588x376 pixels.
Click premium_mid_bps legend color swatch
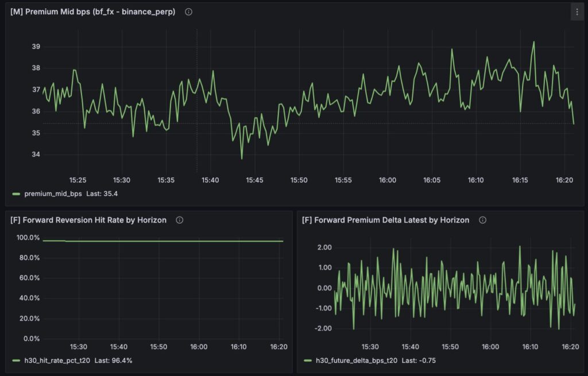coord(16,194)
